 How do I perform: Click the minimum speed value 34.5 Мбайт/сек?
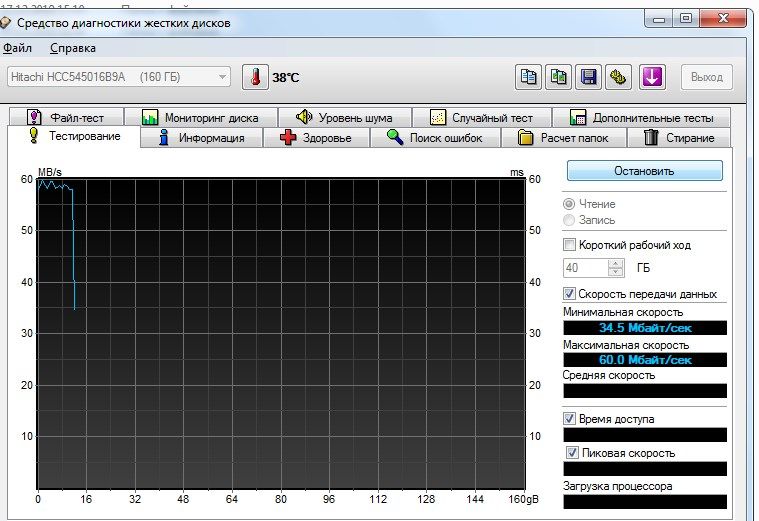point(645,328)
